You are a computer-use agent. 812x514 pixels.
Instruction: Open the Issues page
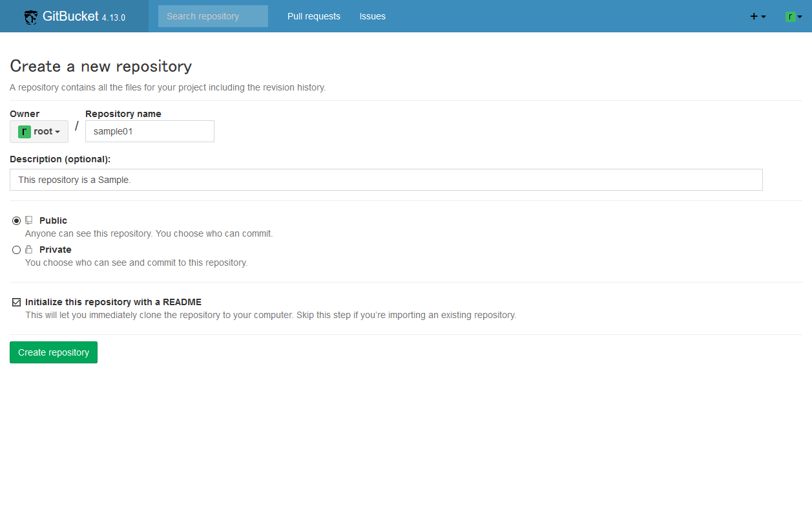click(x=372, y=16)
